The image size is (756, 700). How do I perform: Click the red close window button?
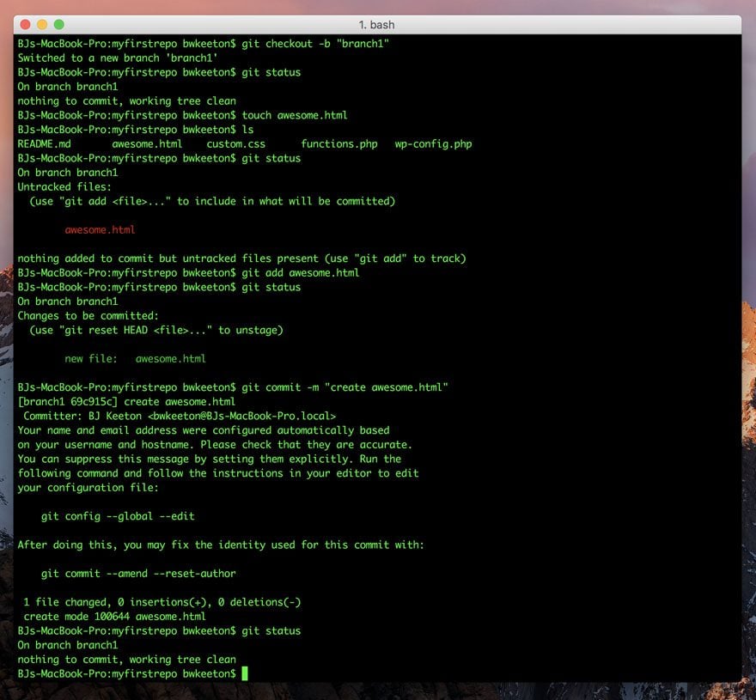click(x=26, y=25)
